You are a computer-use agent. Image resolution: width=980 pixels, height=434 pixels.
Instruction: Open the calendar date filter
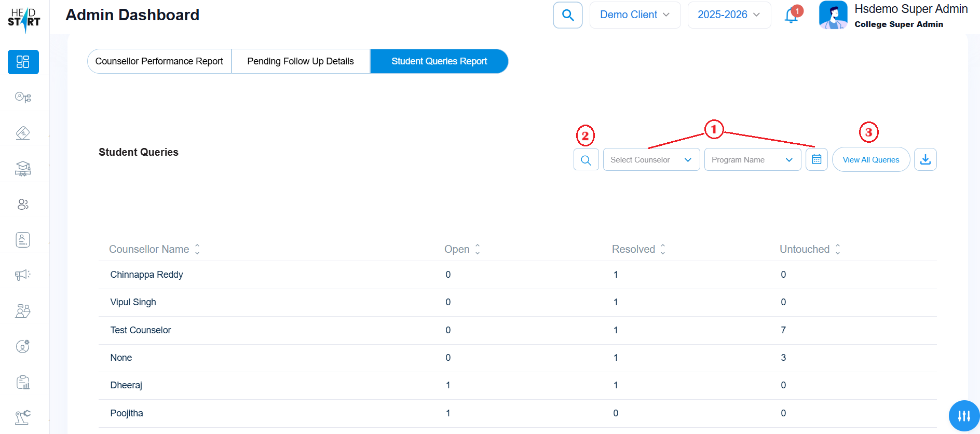pos(816,159)
